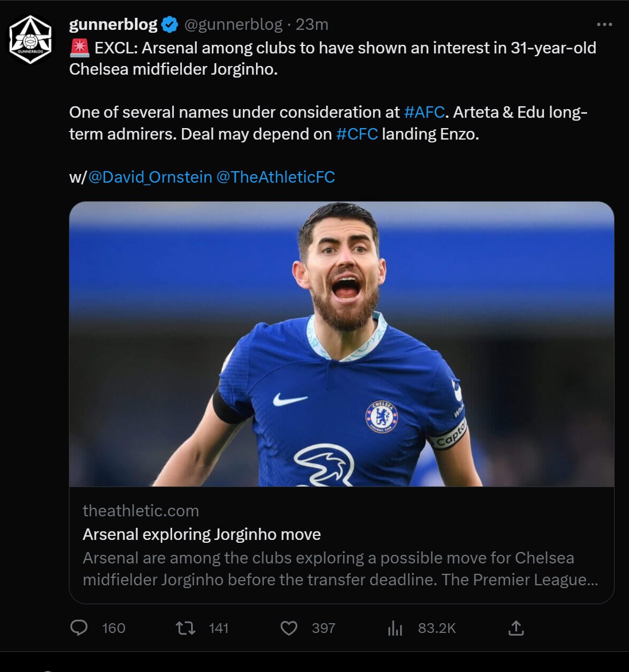Click the theathletic.com domain label
This screenshot has height=672, width=629.
click(x=141, y=511)
